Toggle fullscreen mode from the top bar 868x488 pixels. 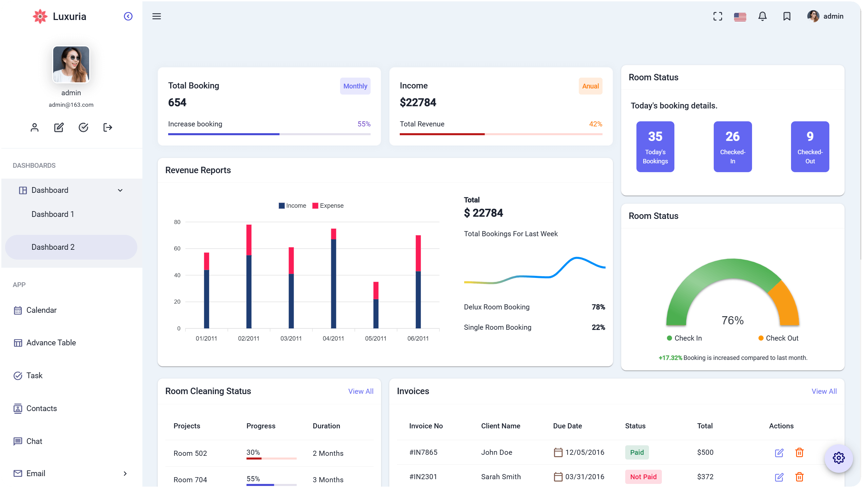pos(718,16)
